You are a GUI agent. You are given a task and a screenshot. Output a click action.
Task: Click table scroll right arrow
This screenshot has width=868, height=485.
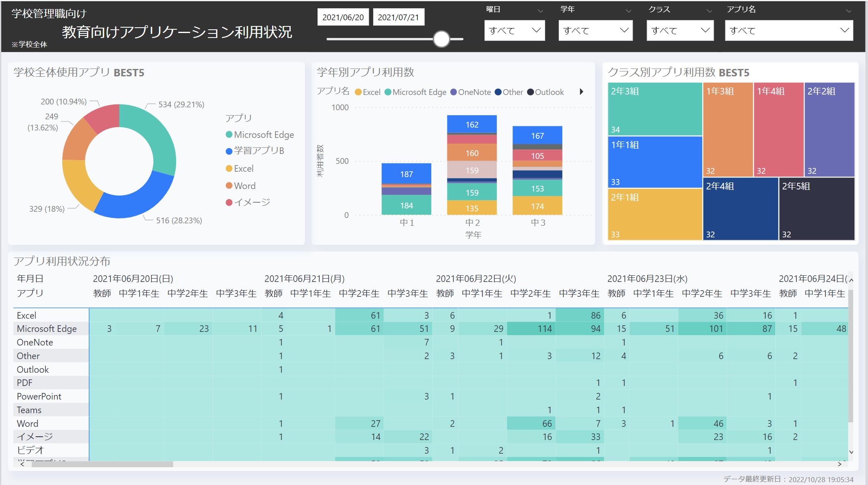(x=840, y=464)
